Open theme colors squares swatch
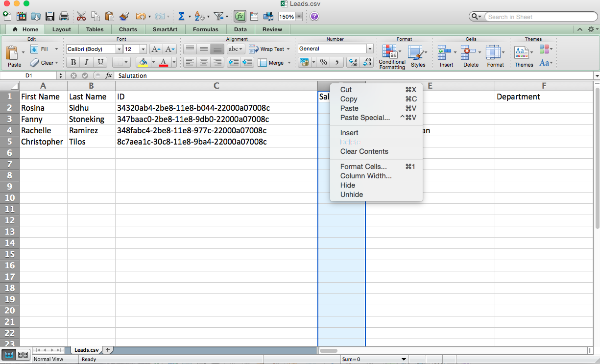The image size is (600, 364). tap(544, 49)
